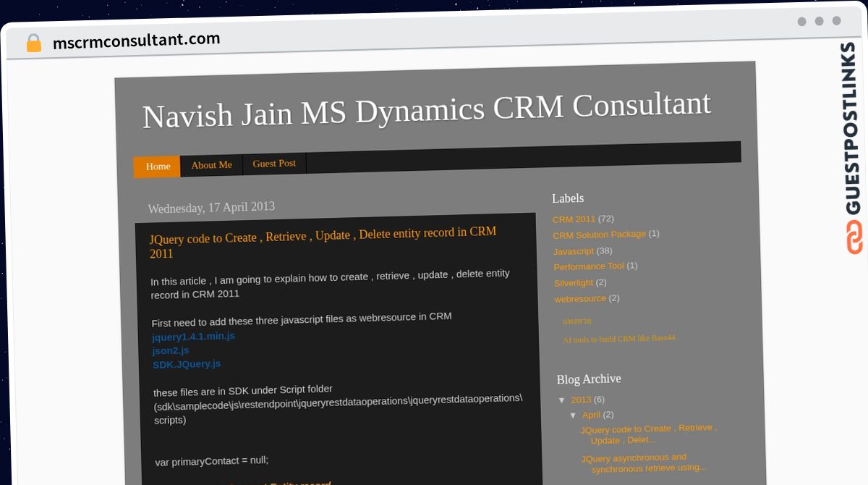Select the Silverlight label
Screen dimensions: 868x485
pos(574,283)
